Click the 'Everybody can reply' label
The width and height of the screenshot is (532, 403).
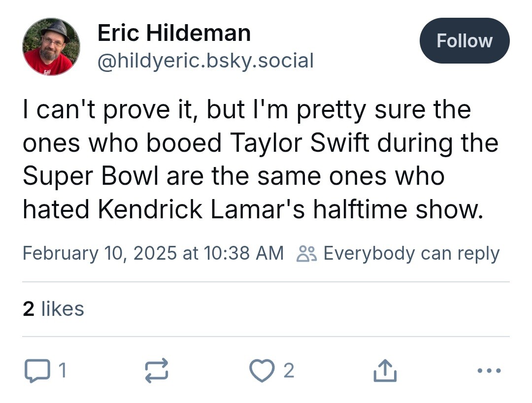(x=411, y=253)
